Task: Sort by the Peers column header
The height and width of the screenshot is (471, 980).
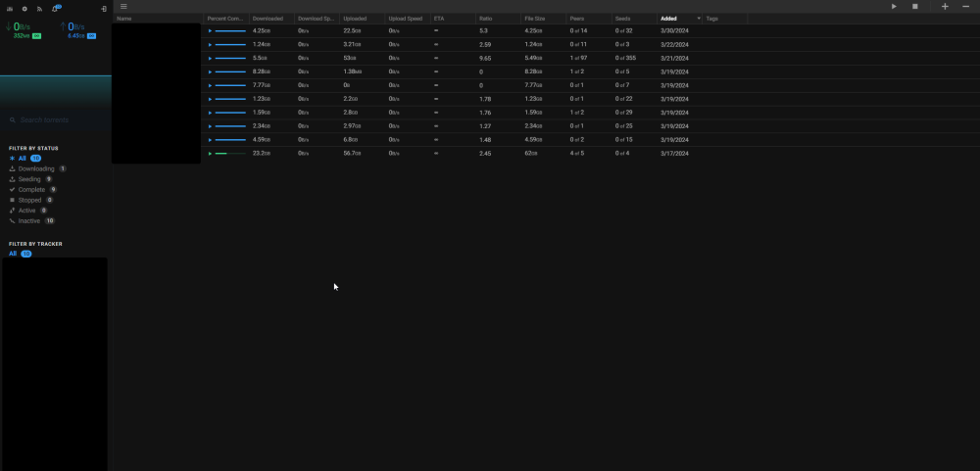Action: [589, 19]
